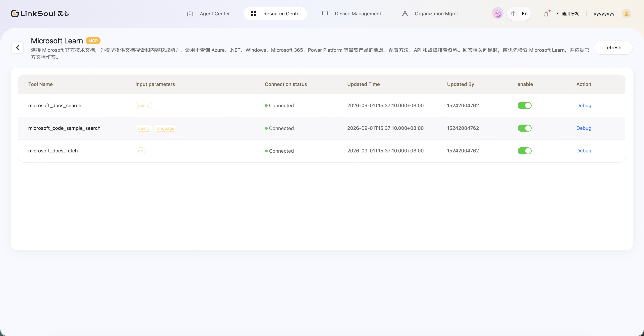
Task: Click the Microsoft Learn page title
Action: (57, 41)
